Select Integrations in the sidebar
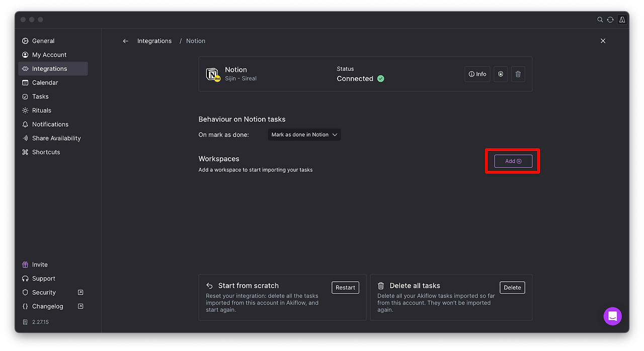Image resolution: width=644 pixels, height=351 pixels. [53, 69]
